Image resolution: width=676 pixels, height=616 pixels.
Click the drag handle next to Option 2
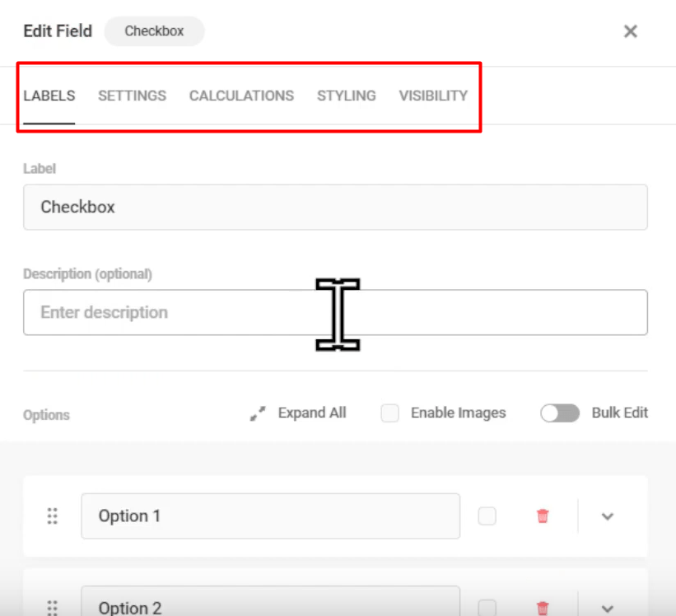pos(53,608)
